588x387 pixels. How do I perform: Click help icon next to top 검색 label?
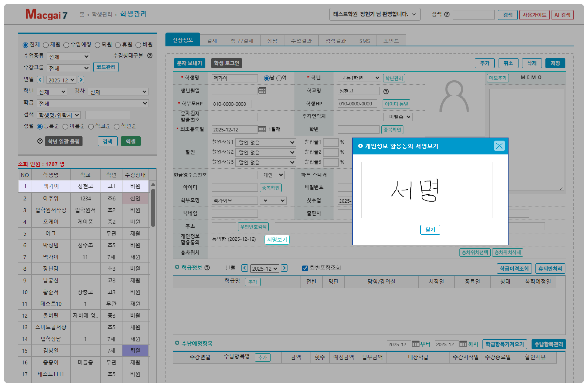pyautogui.click(x=447, y=15)
